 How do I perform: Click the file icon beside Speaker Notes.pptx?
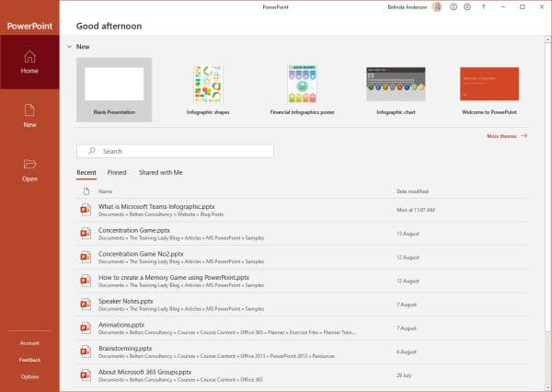coord(86,304)
